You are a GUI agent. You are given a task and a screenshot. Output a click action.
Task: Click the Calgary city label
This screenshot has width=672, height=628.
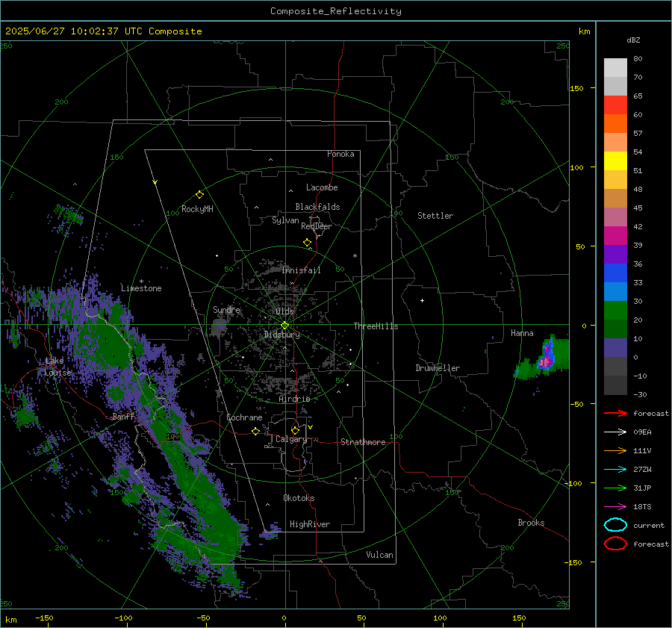(291, 439)
